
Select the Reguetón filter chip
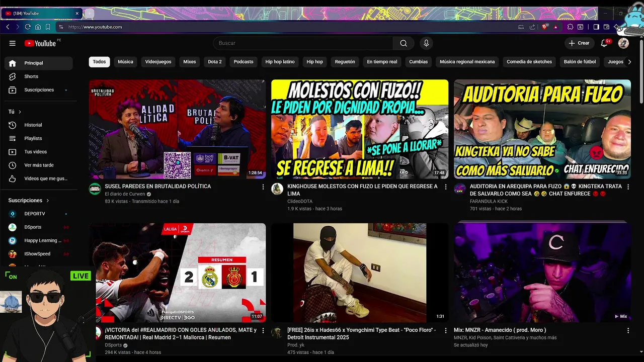tap(345, 62)
